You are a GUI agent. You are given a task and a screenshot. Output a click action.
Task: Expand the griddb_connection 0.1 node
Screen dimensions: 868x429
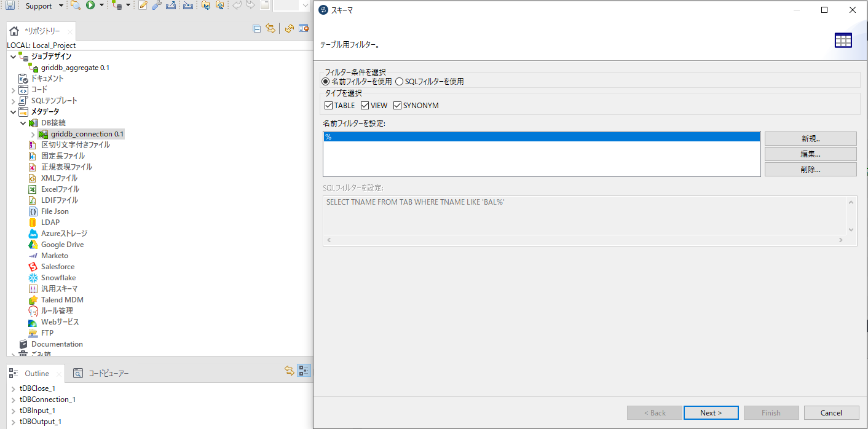click(33, 134)
